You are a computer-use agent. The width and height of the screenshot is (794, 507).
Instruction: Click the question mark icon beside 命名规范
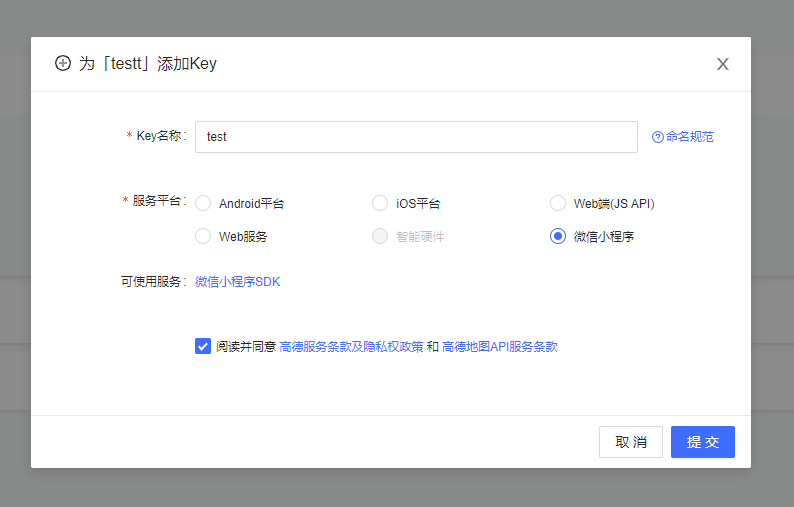[x=657, y=137]
